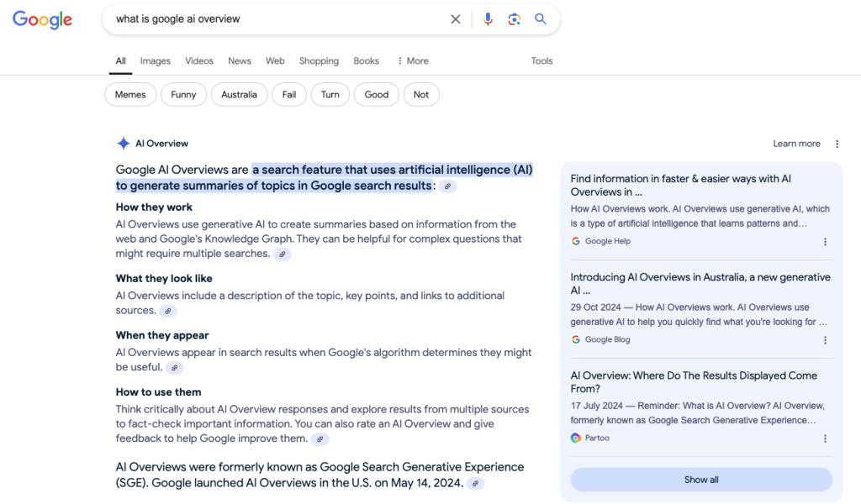Click the 'AI Overview' label text
This screenshot has width=861, height=504.
pyautogui.click(x=162, y=144)
